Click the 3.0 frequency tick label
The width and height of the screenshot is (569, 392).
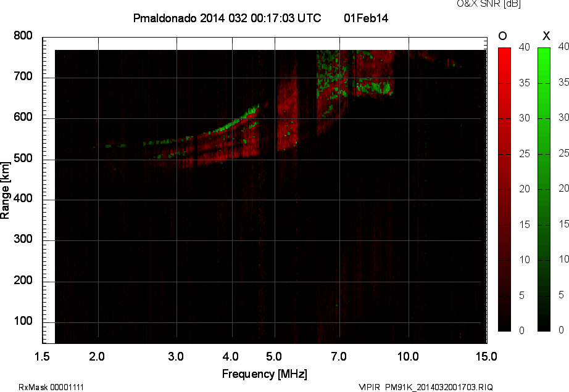tap(176, 356)
